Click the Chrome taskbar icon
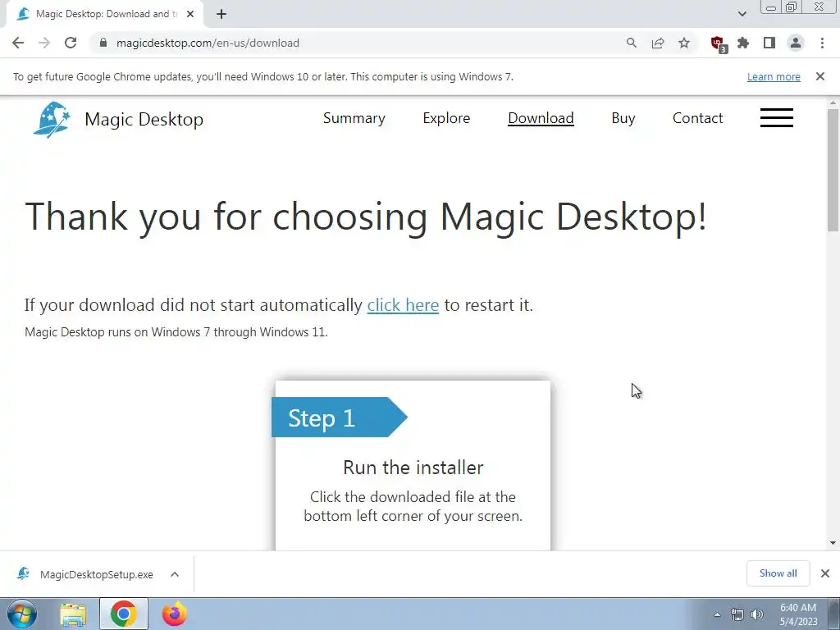 tap(123, 614)
